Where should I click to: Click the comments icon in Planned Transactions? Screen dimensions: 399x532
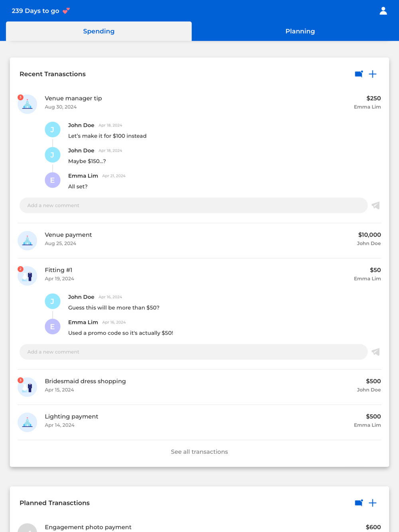click(359, 503)
